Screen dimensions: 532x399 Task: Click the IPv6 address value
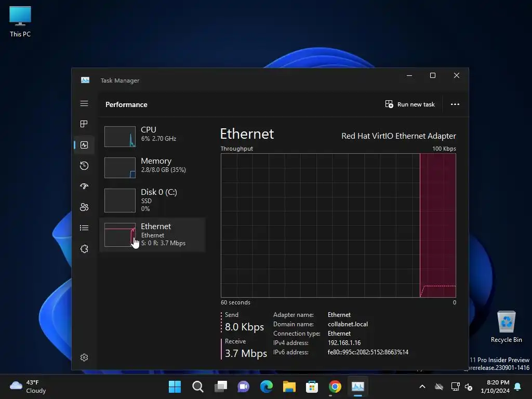[368, 352]
